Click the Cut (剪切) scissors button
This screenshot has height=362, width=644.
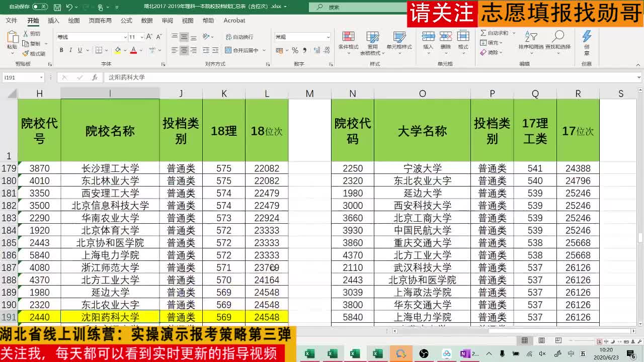[32, 34]
